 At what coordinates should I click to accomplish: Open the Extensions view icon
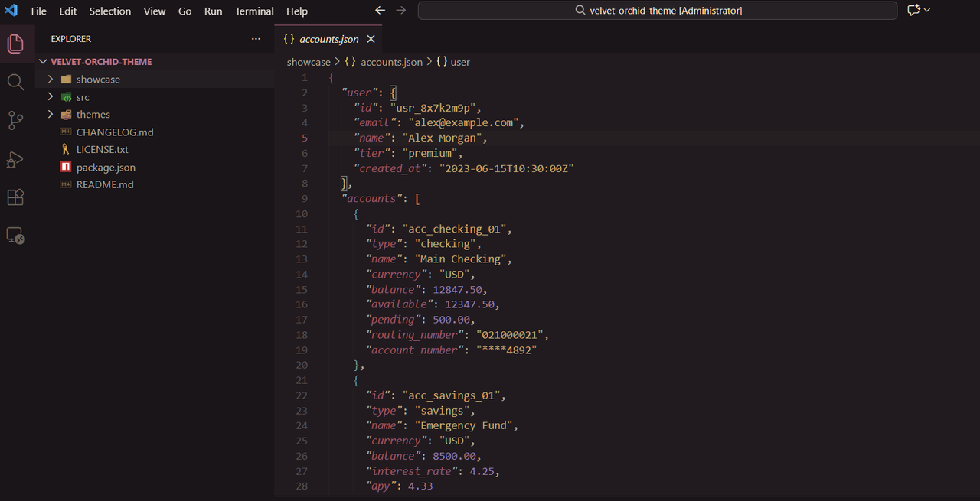click(x=15, y=197)
